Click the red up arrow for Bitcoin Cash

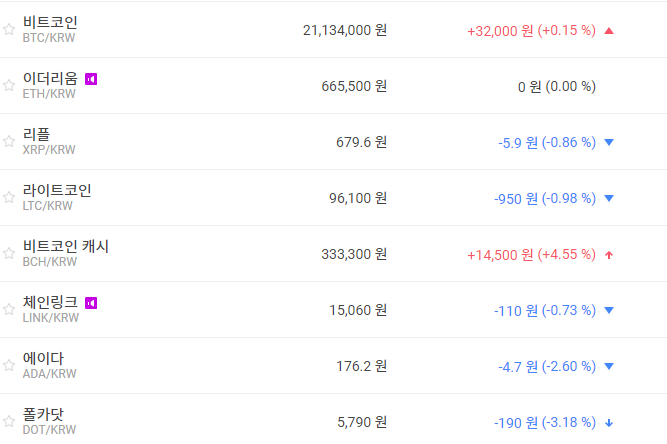[x=609, y=254]
